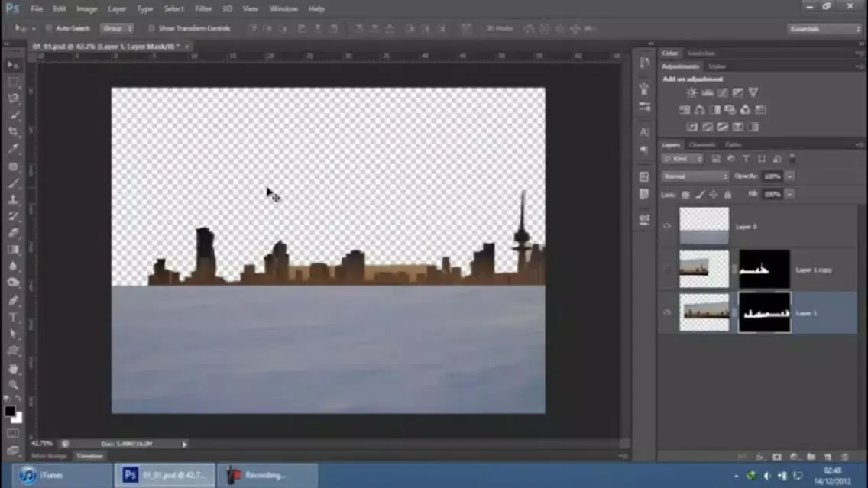868x488 pixels.
Task: Add a Color Balance adjustment
Action: click(700, 109)
